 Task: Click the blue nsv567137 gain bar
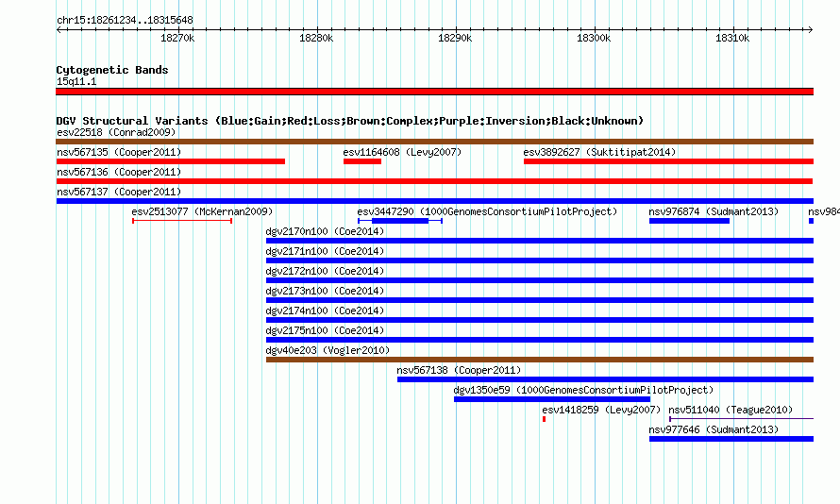coord(434,201)
